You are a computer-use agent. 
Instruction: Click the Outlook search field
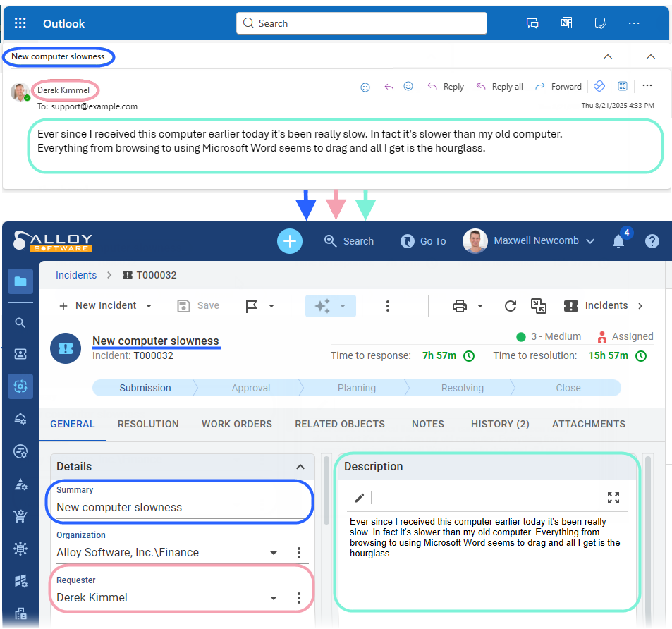click(x=361, y=23)
